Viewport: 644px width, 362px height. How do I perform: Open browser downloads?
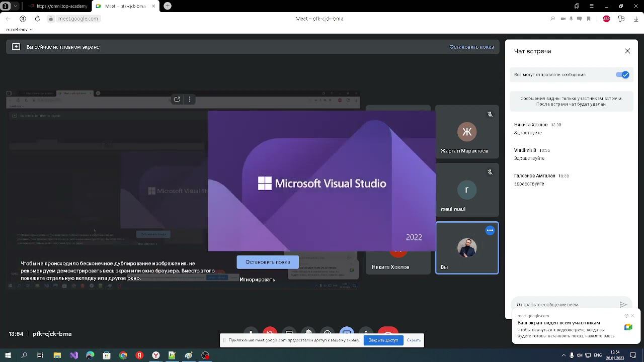tap(636, 19)
